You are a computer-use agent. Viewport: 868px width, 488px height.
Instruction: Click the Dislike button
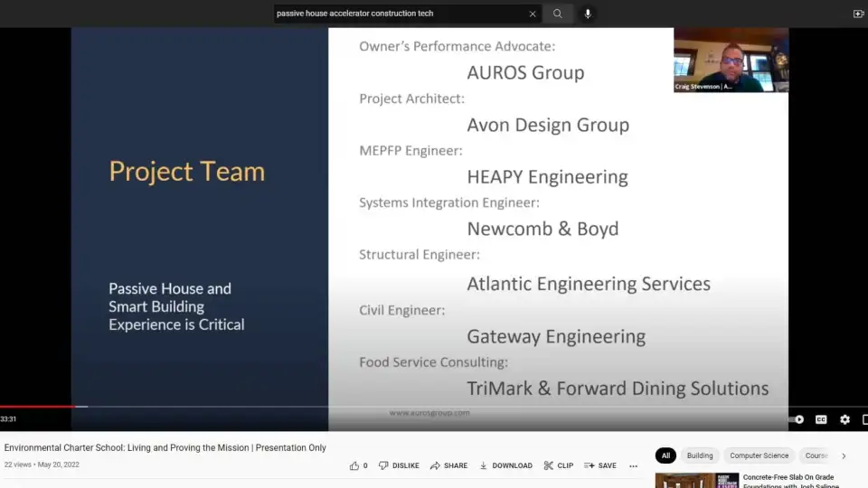(x=399, y=465)
